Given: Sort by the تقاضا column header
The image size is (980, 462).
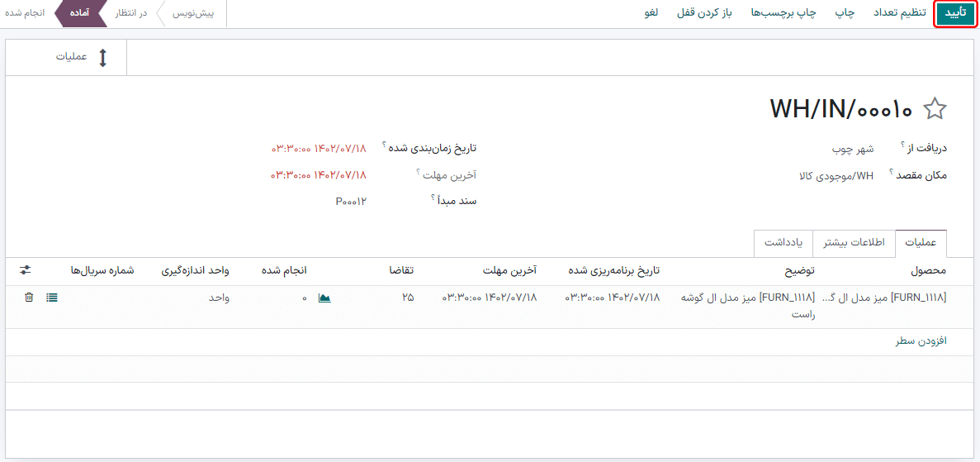Looking at the screenshot, I should click(x=402, y=270).
